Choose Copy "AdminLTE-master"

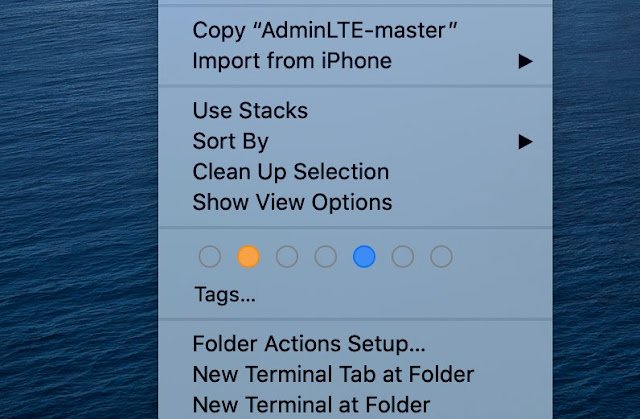point(325,30)
